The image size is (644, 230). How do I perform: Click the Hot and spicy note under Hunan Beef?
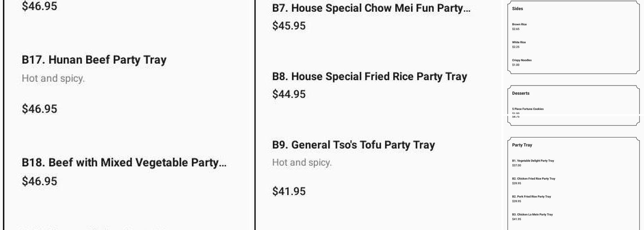(53, 79)
